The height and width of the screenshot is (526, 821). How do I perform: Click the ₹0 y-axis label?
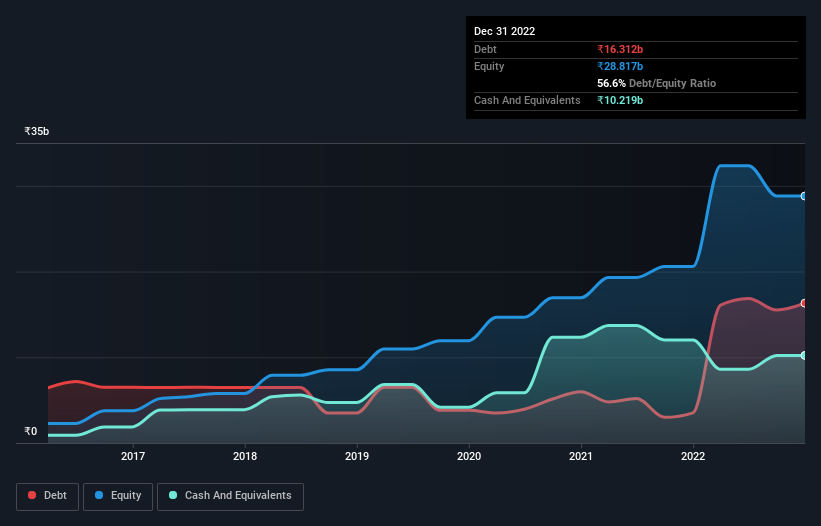tap(31, 431)
